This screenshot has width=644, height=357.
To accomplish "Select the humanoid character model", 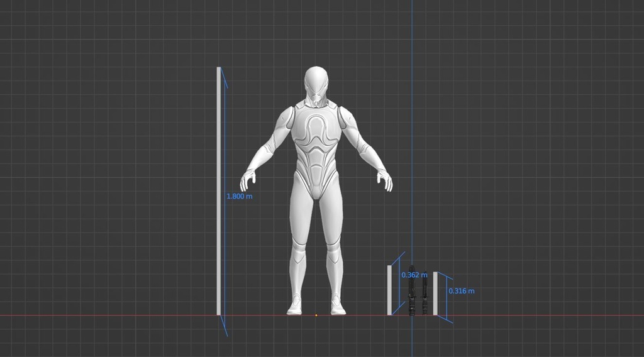I will click(x=316, y=190).
